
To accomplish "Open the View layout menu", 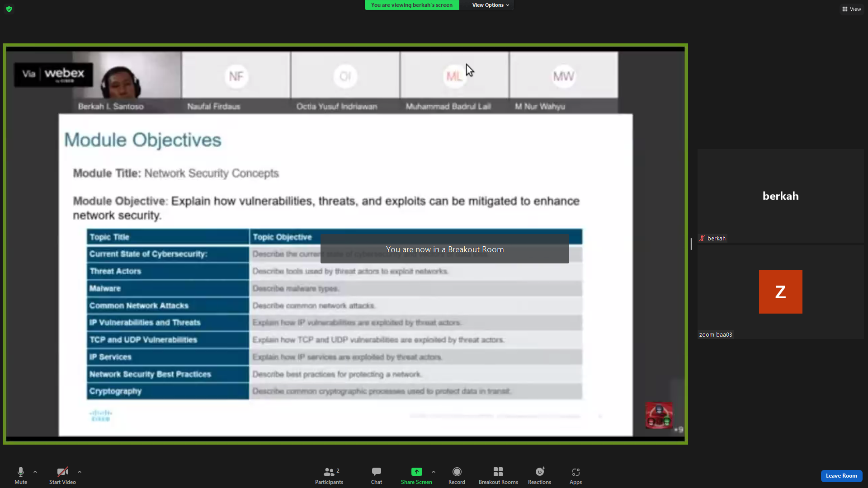I will tap(851, 9).
